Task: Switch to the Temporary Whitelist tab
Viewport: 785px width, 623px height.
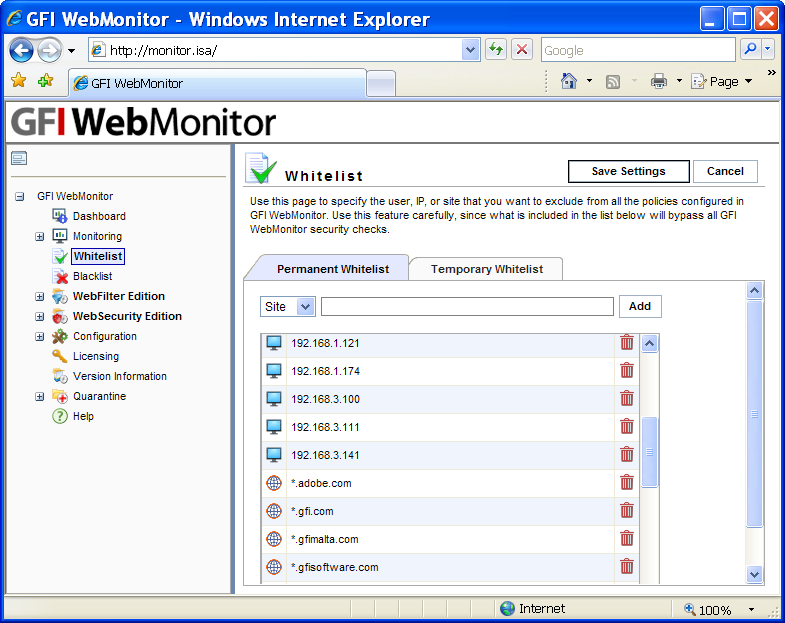Action: [487, 269]
